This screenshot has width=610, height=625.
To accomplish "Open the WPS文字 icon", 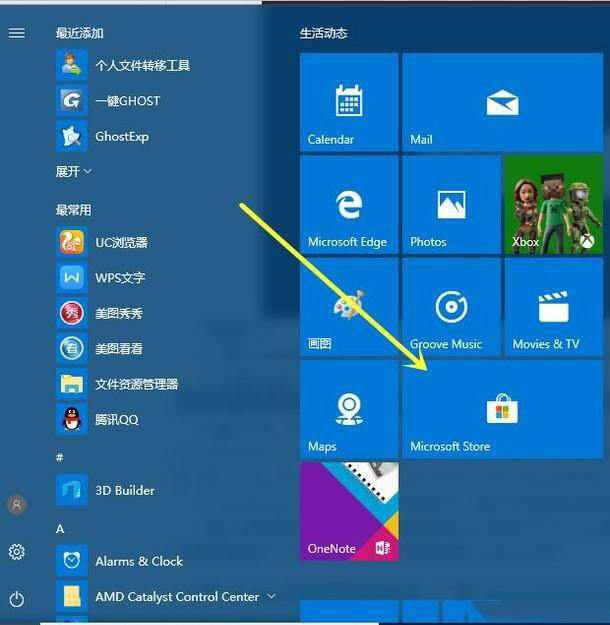I will pyautogui.click(x=72, y=277).
